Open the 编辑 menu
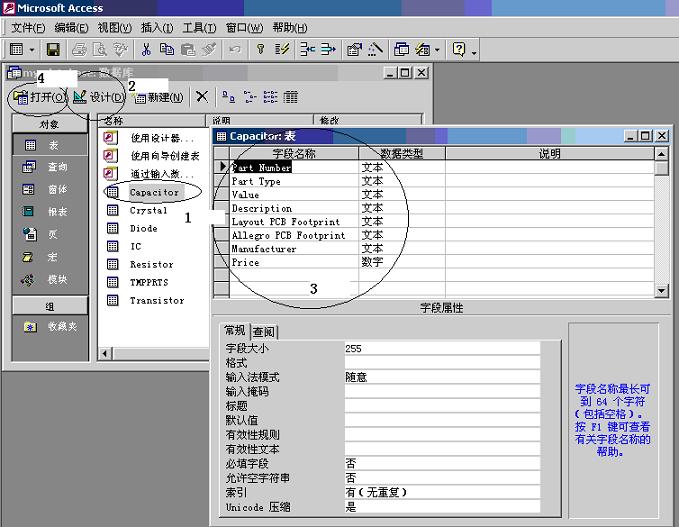The height and width of the screenshot is (527, 679). 71,28
